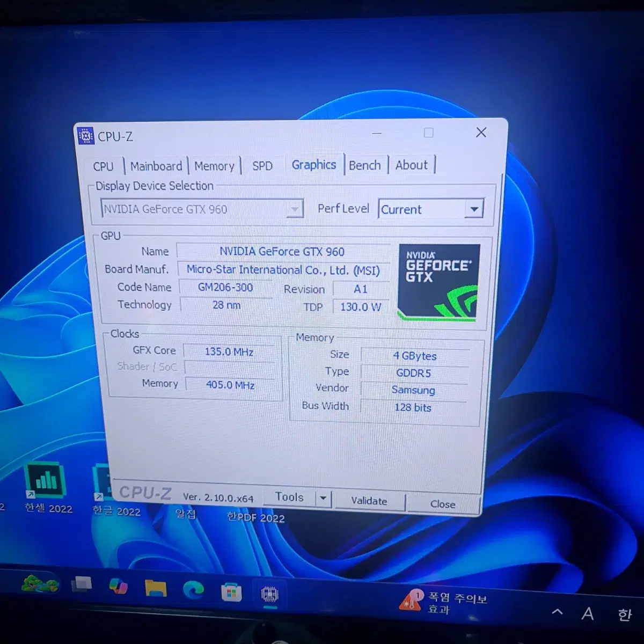Click the empty Shader / SoC field
The width and height of the screenshot is (644, 644).
click(230, 368)
